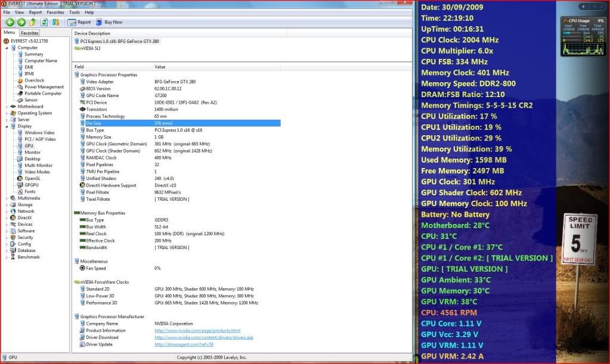Image resolution: width=610 pixels, height=364 pixels.
Task: Expand the Network tree node
Action: pos(7,211)
